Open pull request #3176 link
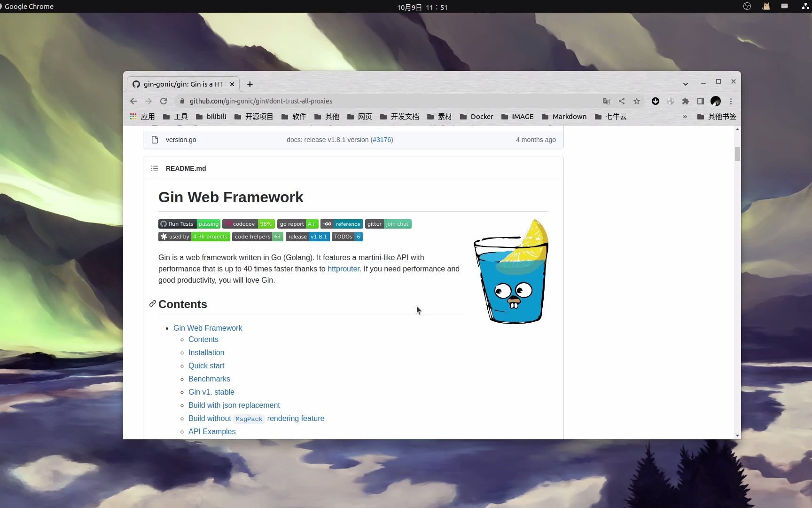This screenshot has width=812, height=508. tap(382, 140)
